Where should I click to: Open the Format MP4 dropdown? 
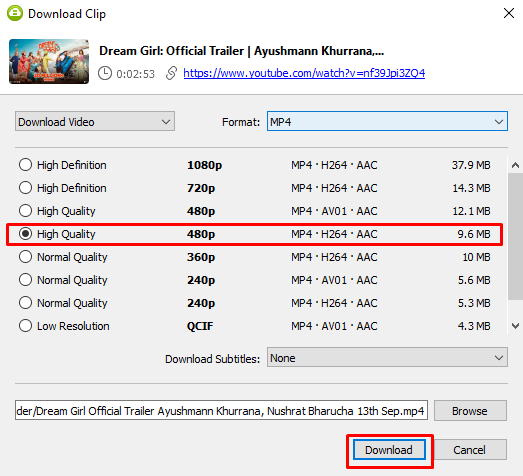[387, 121]
